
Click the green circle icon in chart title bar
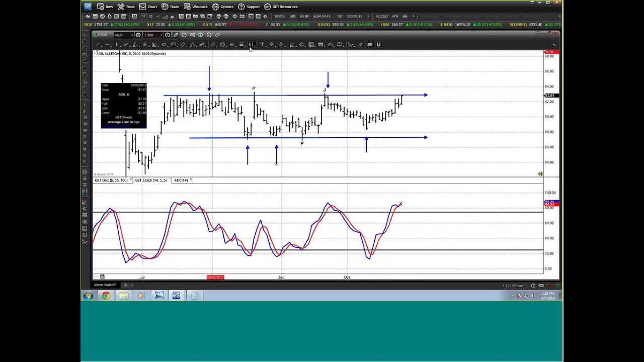[200, 35]
